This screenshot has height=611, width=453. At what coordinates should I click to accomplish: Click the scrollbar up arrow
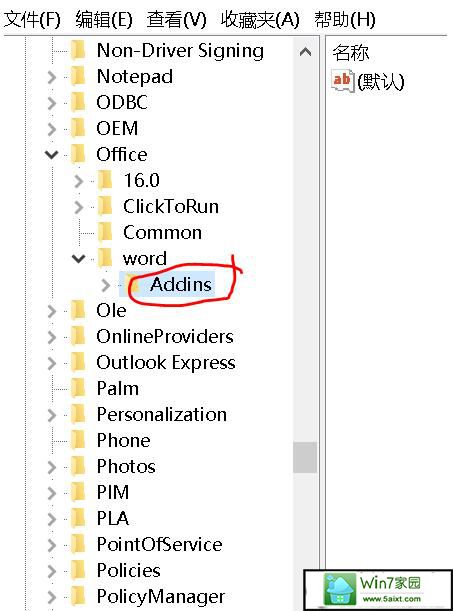click(x=305, y=52)
